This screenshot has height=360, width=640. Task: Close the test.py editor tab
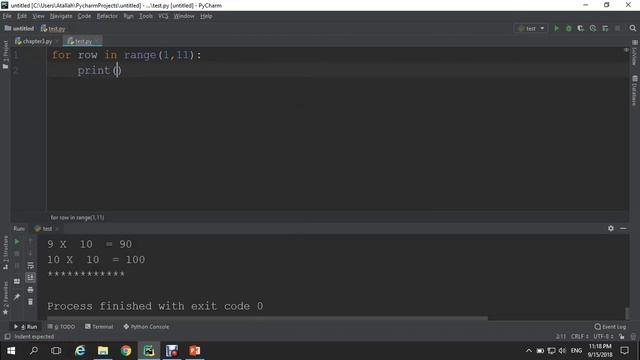(97, 41)
